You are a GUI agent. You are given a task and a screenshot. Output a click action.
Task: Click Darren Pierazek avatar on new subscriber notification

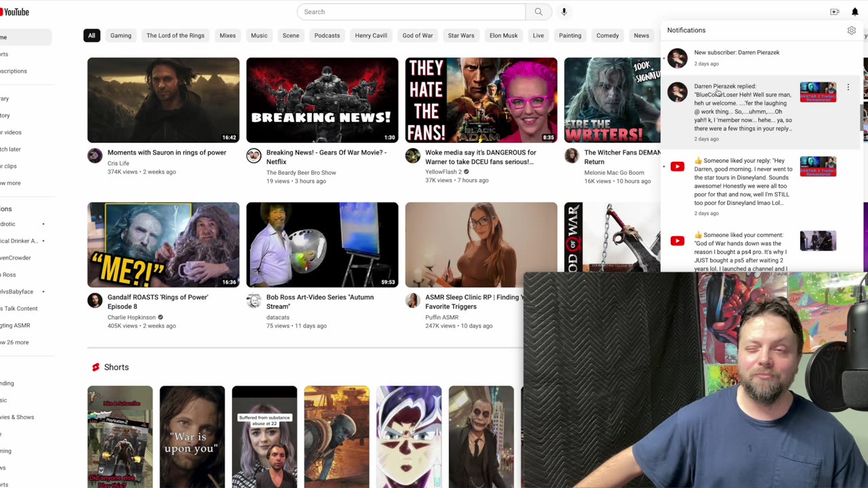pyautogui.click(x=677, y=58)
